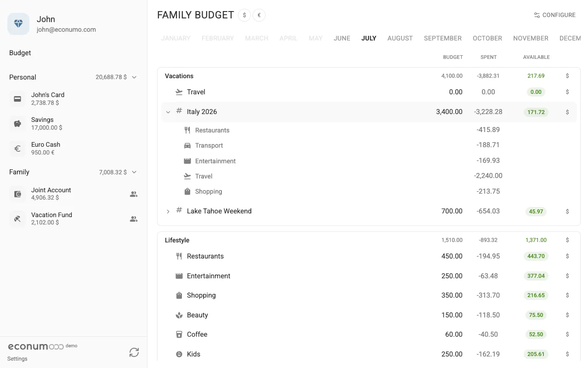Click the Joint Account wallet icon
The height and width of the screenshot is (368, 588).
click(17, 194)
